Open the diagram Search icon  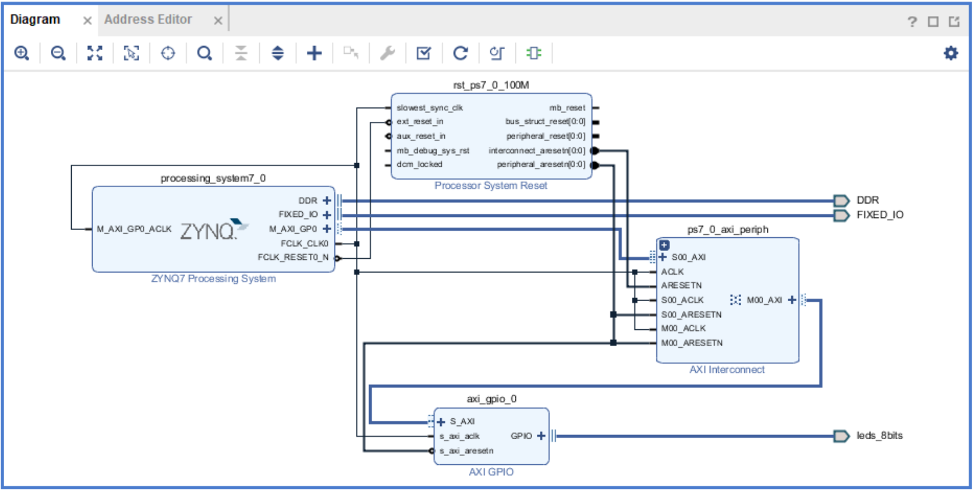pyautogui.click(x=205, y=53)
